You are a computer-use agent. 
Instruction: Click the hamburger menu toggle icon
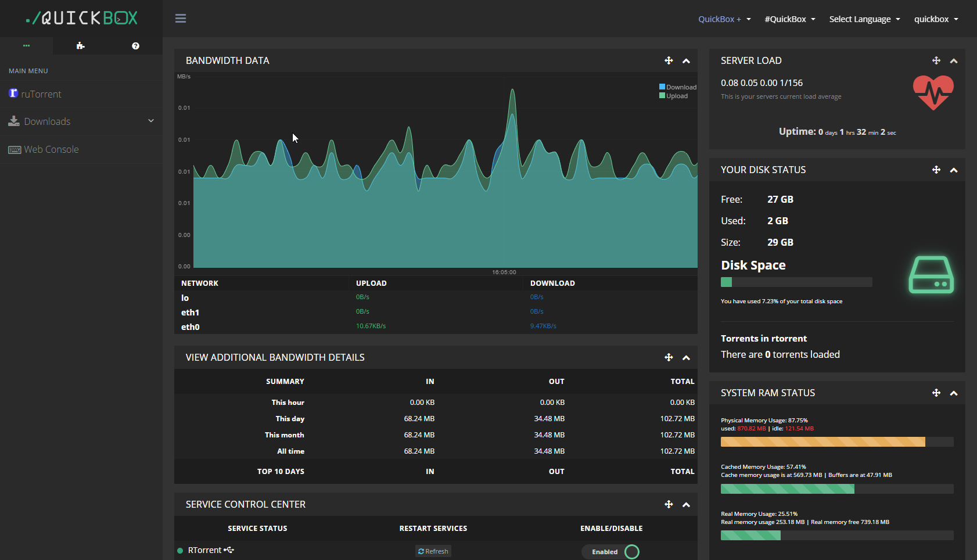(x=181, y=19)
